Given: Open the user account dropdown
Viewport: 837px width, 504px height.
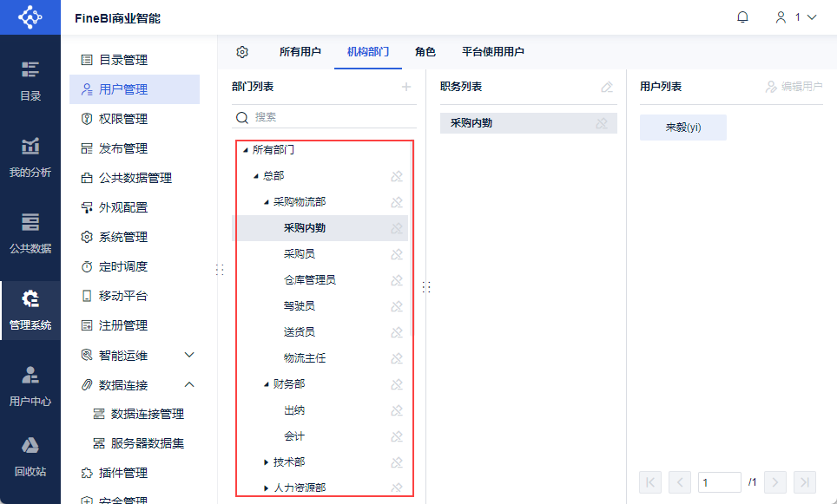Looking at the screenshot, I should click(x=797, y=17).
